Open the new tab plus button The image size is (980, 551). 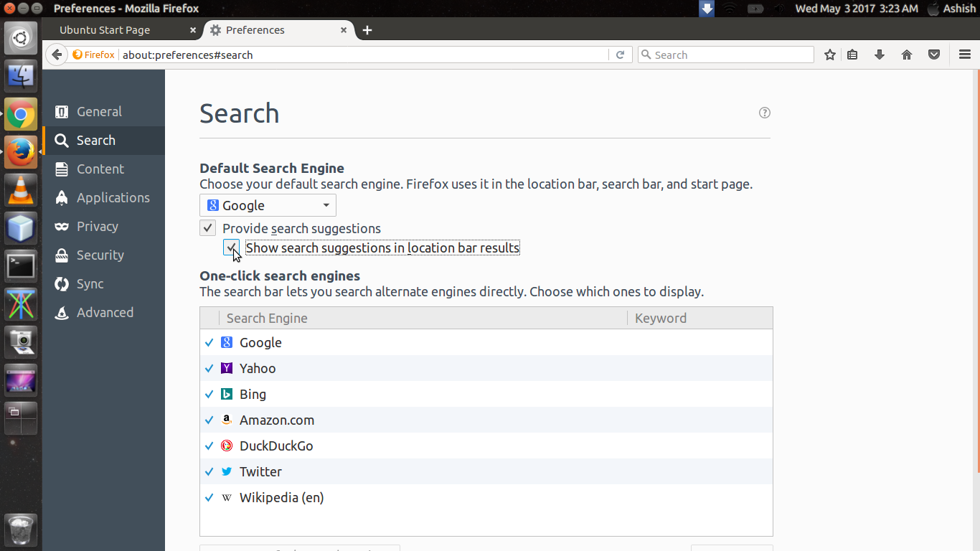367,30
